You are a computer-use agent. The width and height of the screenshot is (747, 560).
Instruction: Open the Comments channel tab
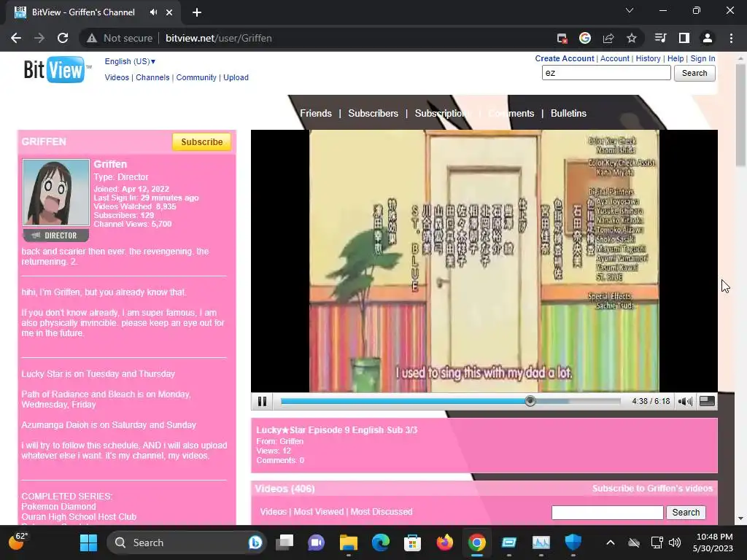(x=511, y=113)
